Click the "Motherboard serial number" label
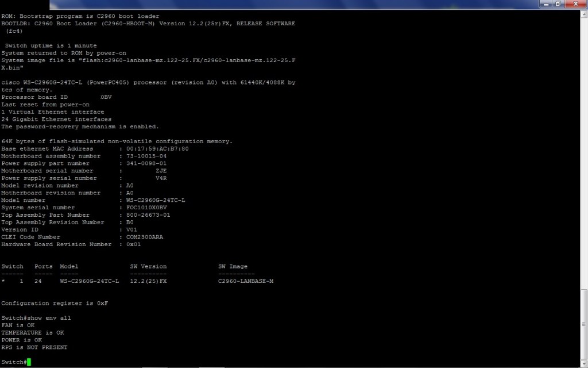Screen dimensions: 588x368 (47, 171)
